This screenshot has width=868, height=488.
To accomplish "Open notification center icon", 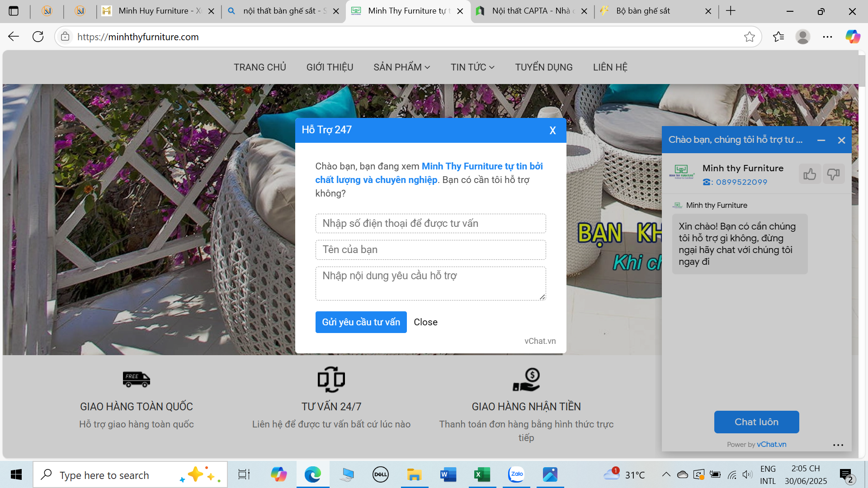I will pos(846,475).
